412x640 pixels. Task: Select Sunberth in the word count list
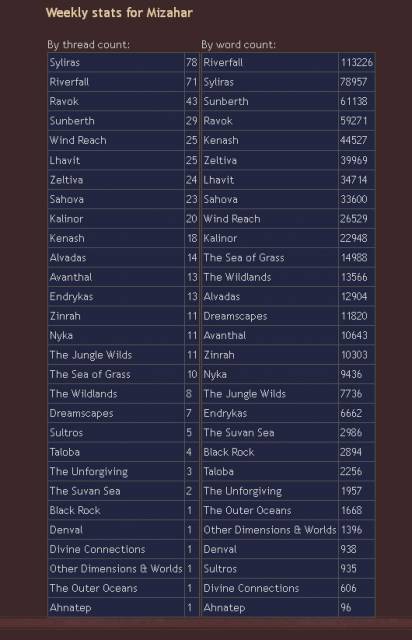(x=226, y=101)
